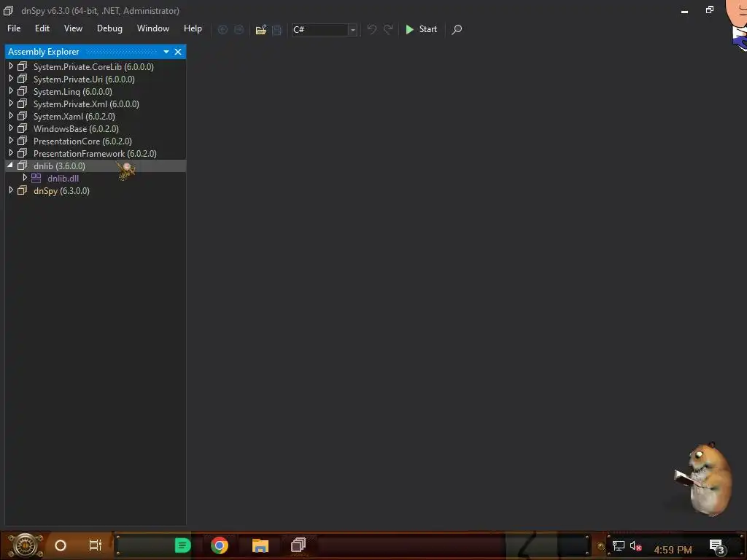The height and width of the screenshot is (560, 747).
Task: Collapse the dnlib (3.6.0.0) node
Action: (x=10, y=166)
